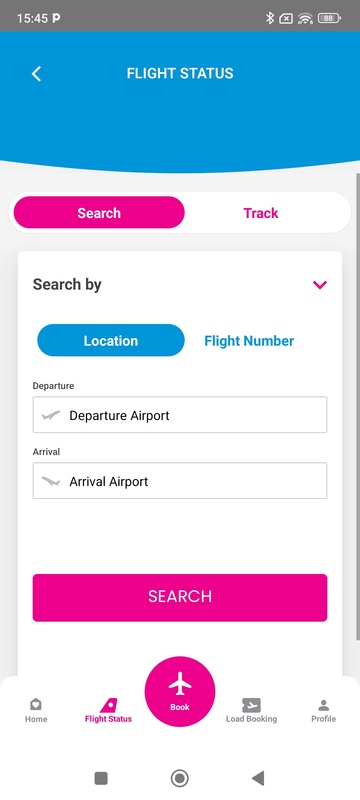Tap the round Book airplane button
This screenshot has width=360, height=800.
pos(180,691)
